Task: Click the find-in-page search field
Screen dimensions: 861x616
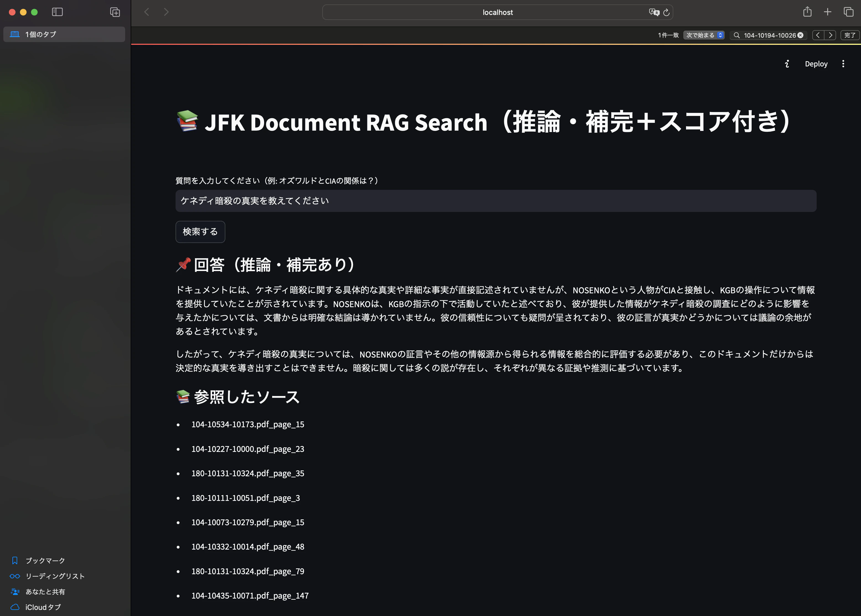Action: tap(768, 35)
